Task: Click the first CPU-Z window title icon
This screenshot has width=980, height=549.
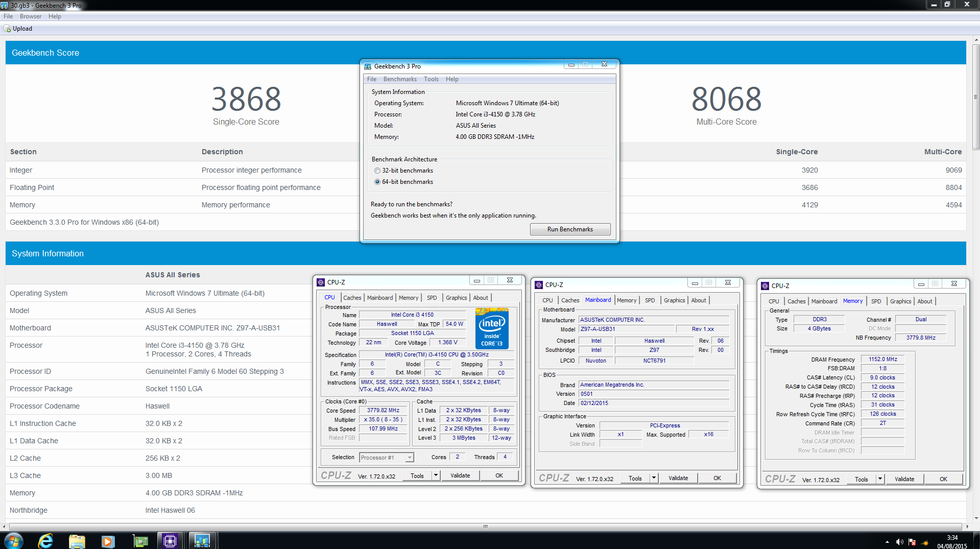Action: coord(321,282)
